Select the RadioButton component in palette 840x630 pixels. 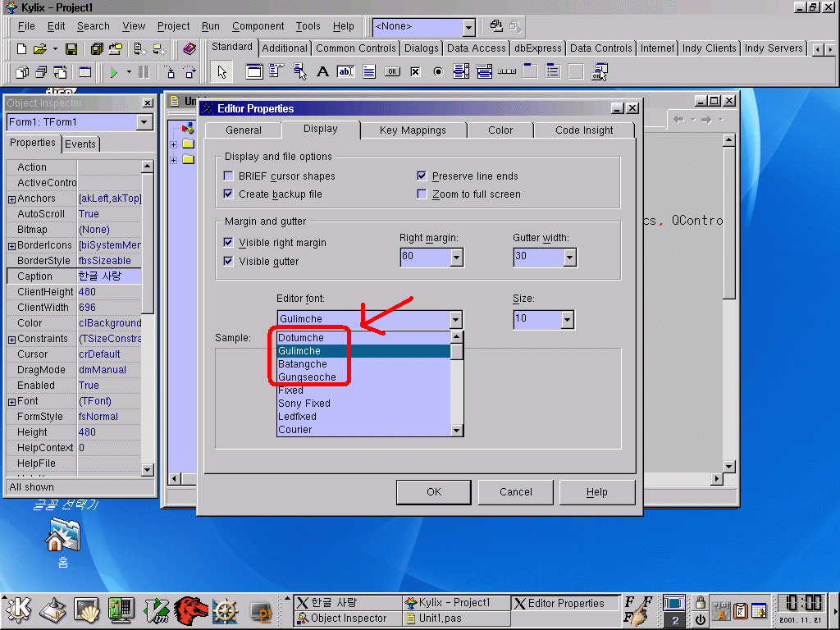pyautogui.click(x=438, y=71)
